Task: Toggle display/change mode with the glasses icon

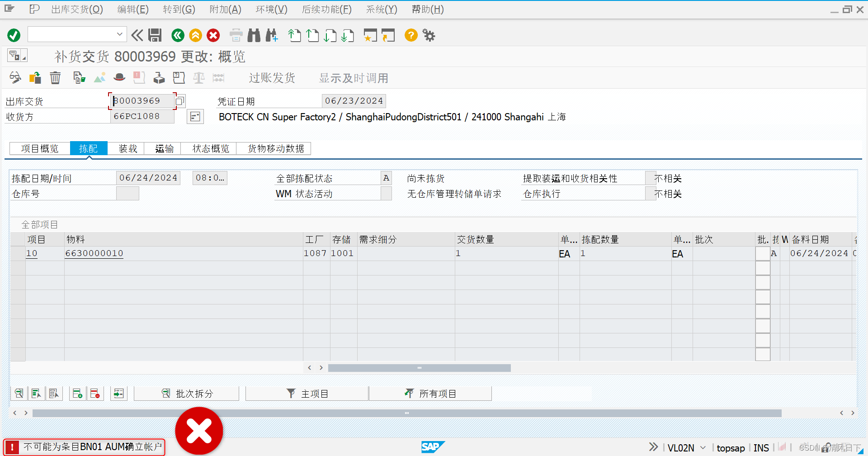Action: pos(15,77)
